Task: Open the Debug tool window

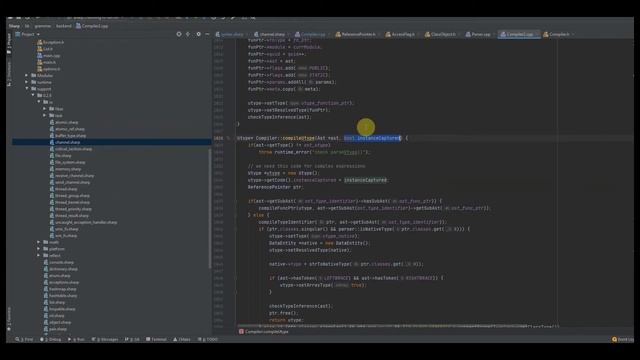Action: point(51,339)
